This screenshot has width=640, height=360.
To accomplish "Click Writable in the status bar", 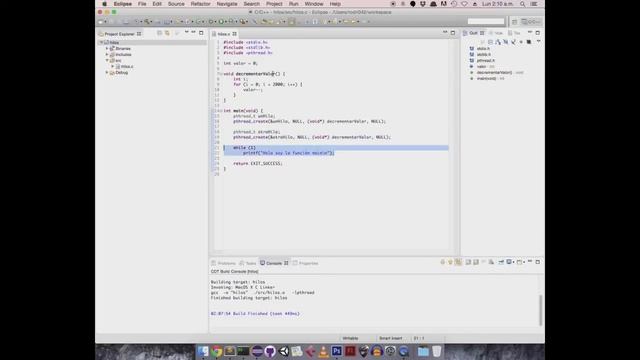I will click(350, 338).
